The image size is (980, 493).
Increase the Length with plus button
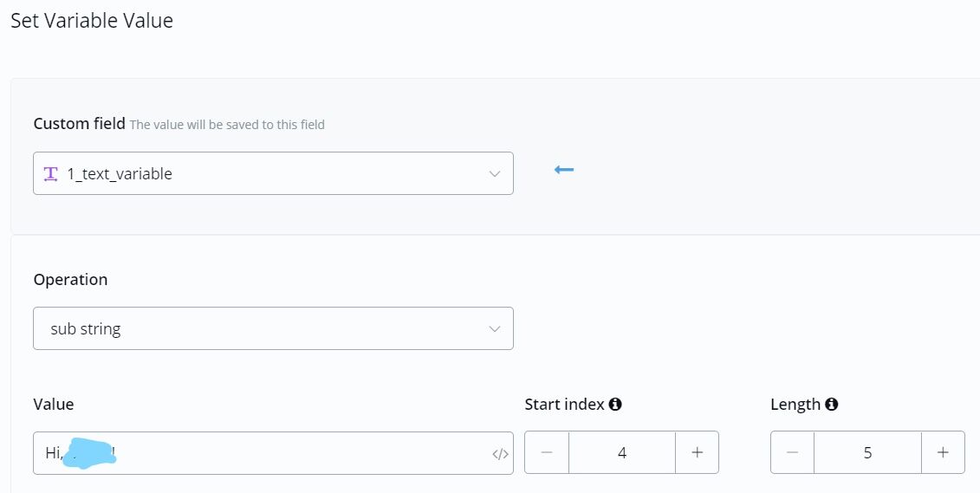coord(943,452)
